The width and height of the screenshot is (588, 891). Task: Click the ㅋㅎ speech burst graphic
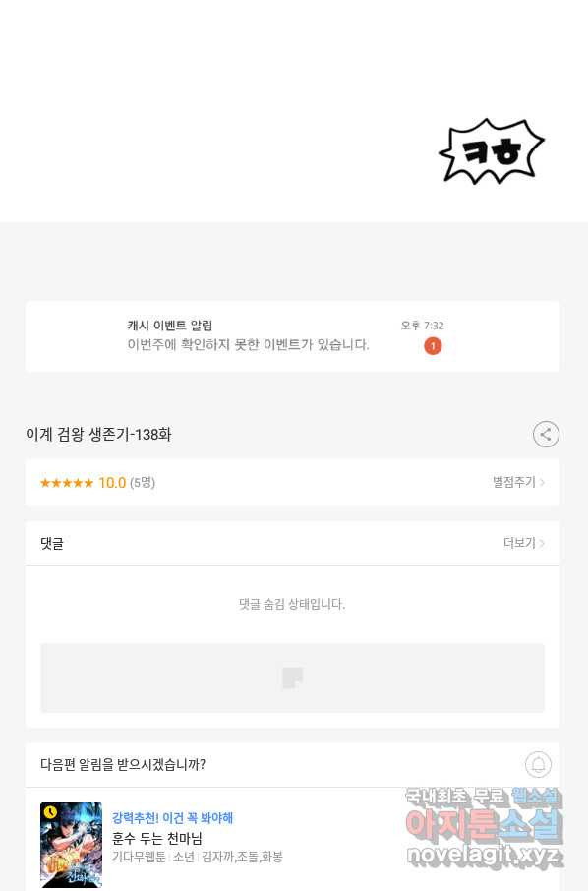492,151
